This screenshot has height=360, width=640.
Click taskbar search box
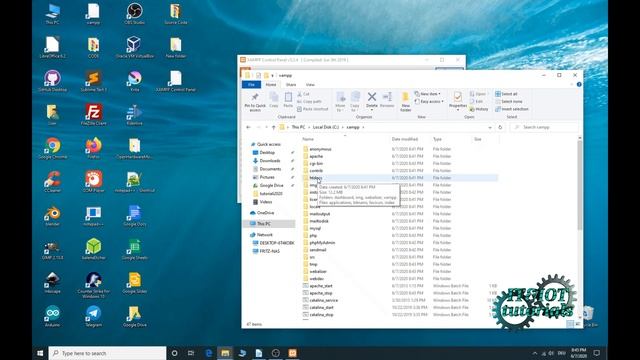pyautogui.click(x=107, y=353)
